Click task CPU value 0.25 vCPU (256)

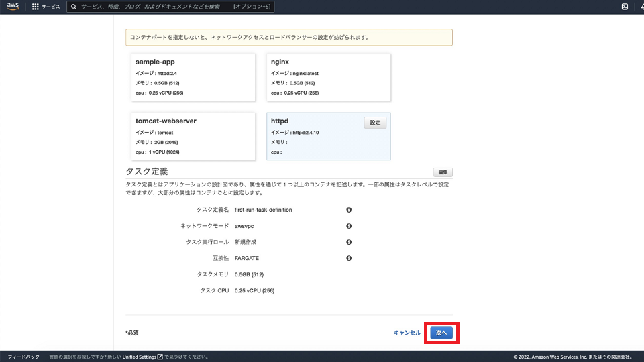(x=254, y=290)
